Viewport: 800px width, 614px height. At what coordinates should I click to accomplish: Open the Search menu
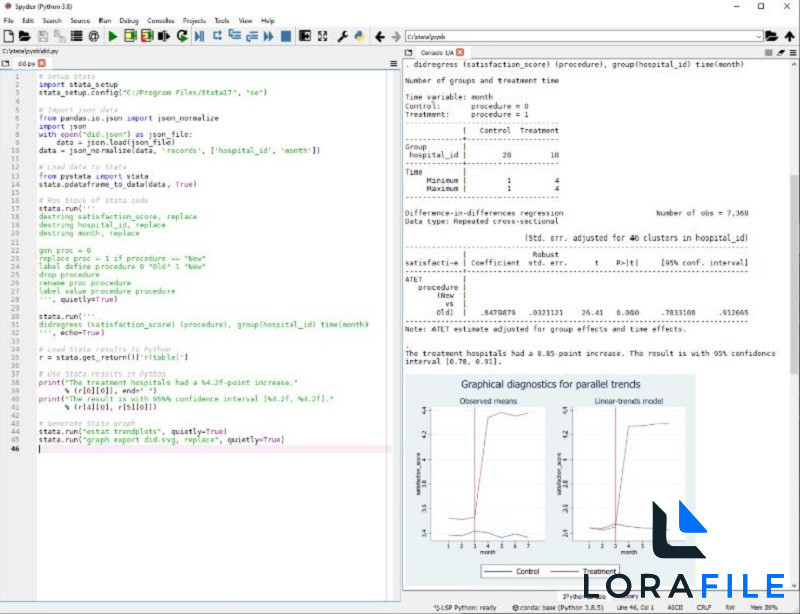pos(52,21)
